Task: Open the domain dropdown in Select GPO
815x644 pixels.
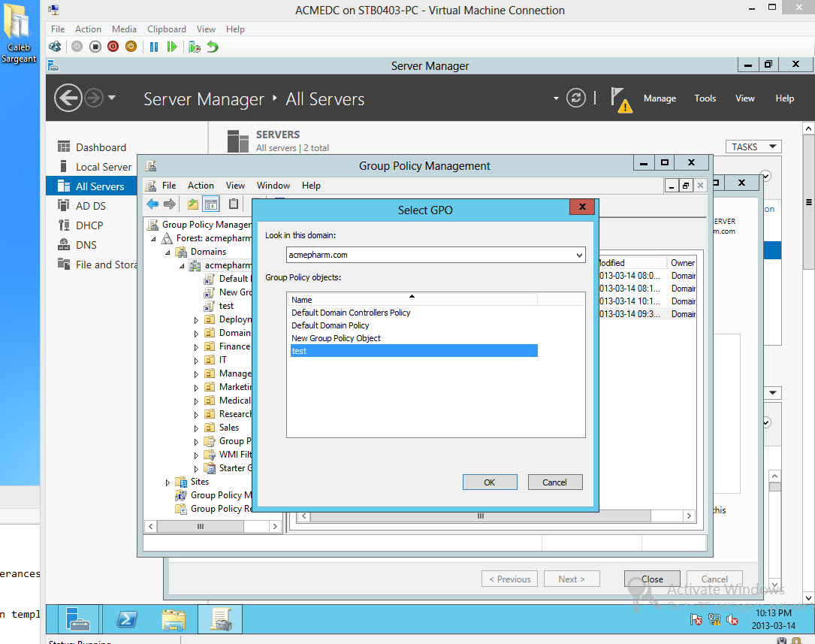Action: coord(579,255)
